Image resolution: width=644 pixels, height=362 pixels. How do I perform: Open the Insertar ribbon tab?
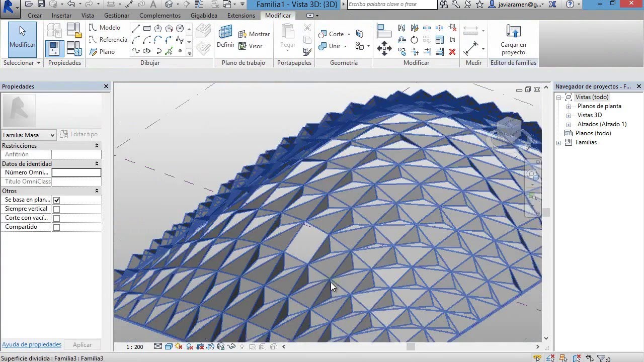(x=61, y=16)
